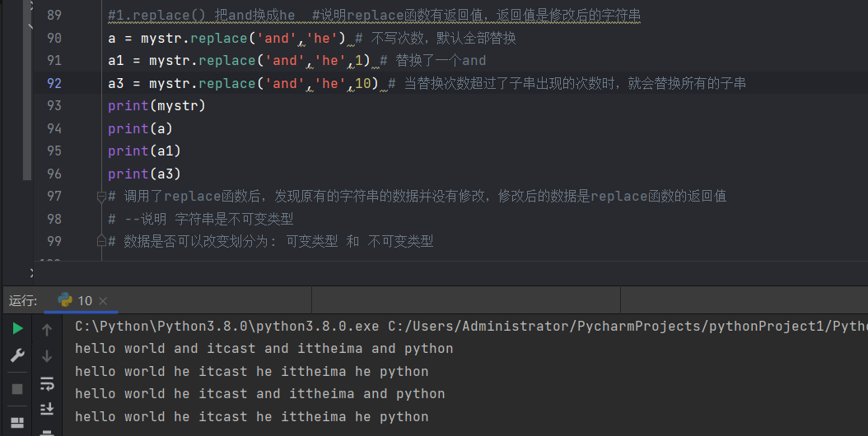Click the Down arrow in the console toolbar

point(47,356)
